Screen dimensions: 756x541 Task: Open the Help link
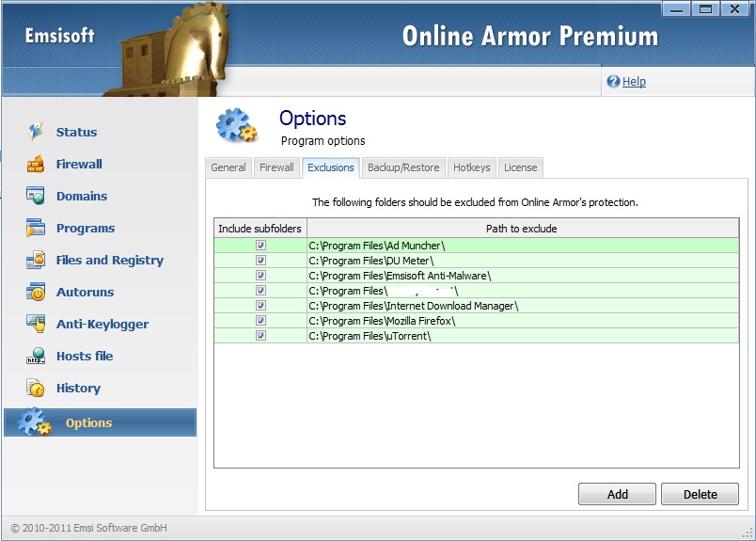(x=634, y=82)
